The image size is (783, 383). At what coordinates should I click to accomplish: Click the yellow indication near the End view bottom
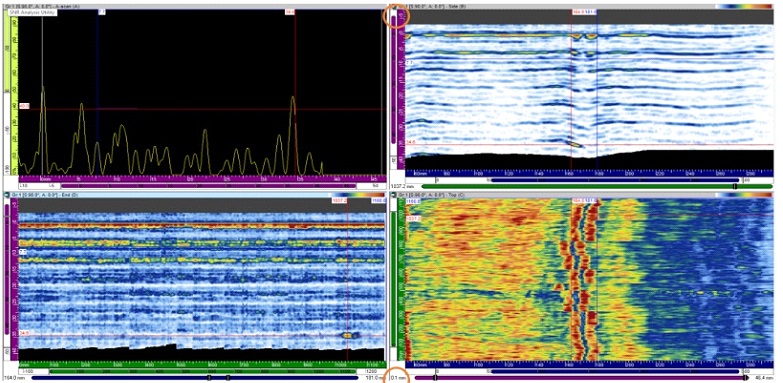(x=348, y=336)
